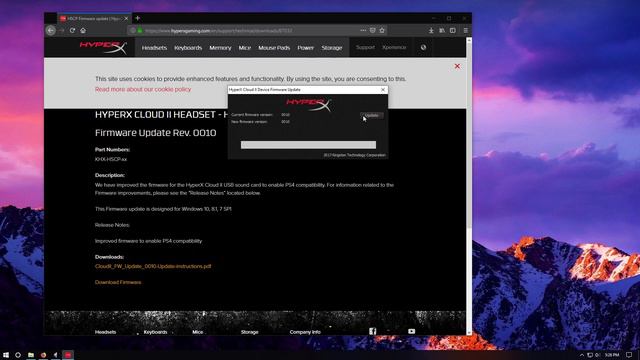Open Storage in site navigation
Viewport: 640px width, 360px height.
click(332, 48)
